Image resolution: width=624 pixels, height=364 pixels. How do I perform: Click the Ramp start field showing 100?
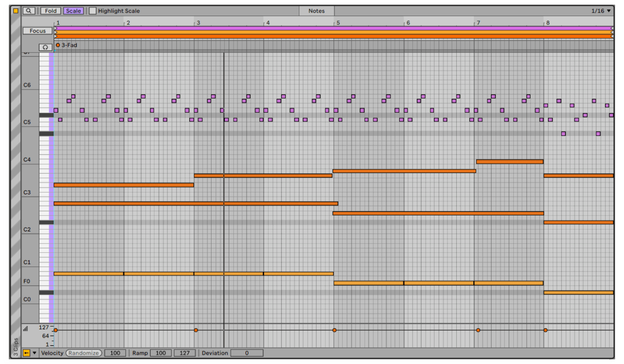pyautogui.click(x=160, y=353)
